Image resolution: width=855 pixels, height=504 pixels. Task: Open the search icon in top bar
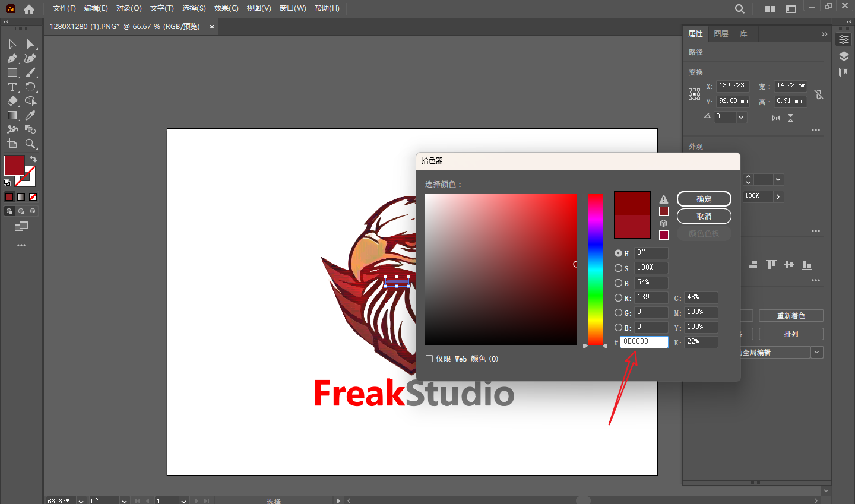click(x=739, y=9)
